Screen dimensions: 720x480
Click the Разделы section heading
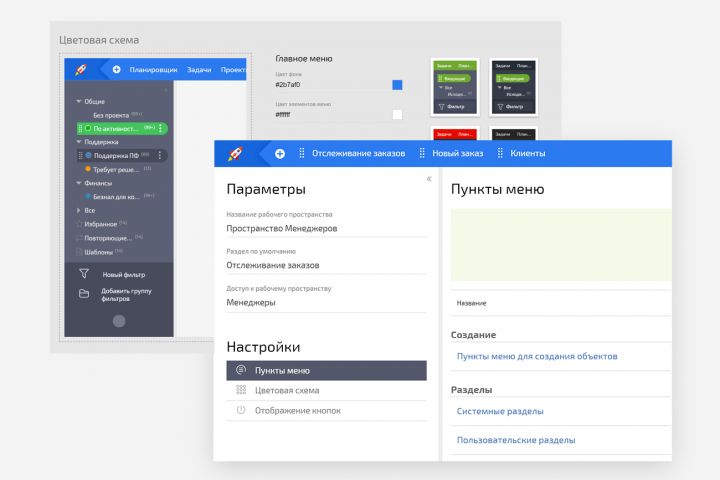472,390
